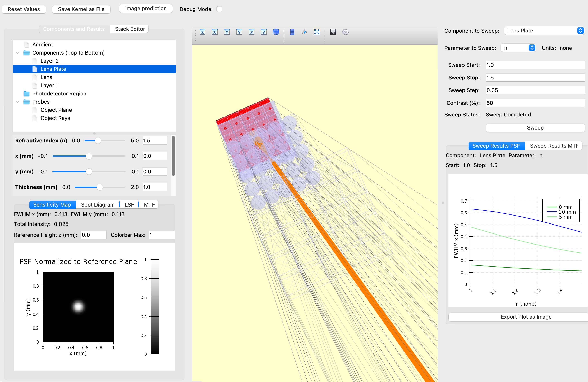
Task: Select the Lens Plate tree row
Action: pos(94,69)
